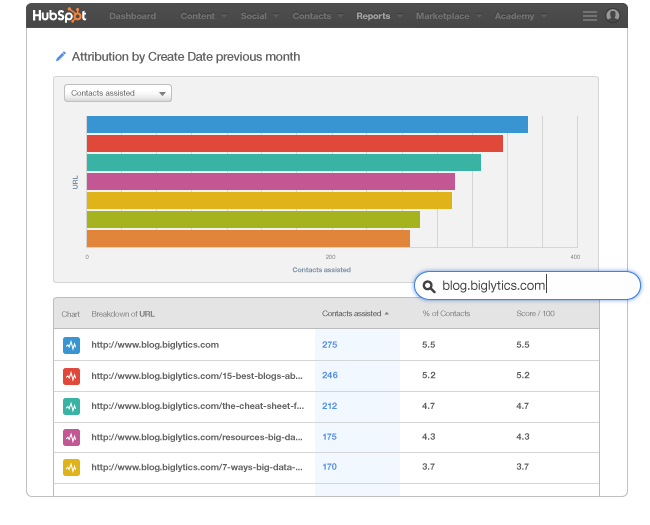Select the red bar in chart
The height and width of the screenshot is (525, 650).
pyautogui.click(x=295, y=143)
